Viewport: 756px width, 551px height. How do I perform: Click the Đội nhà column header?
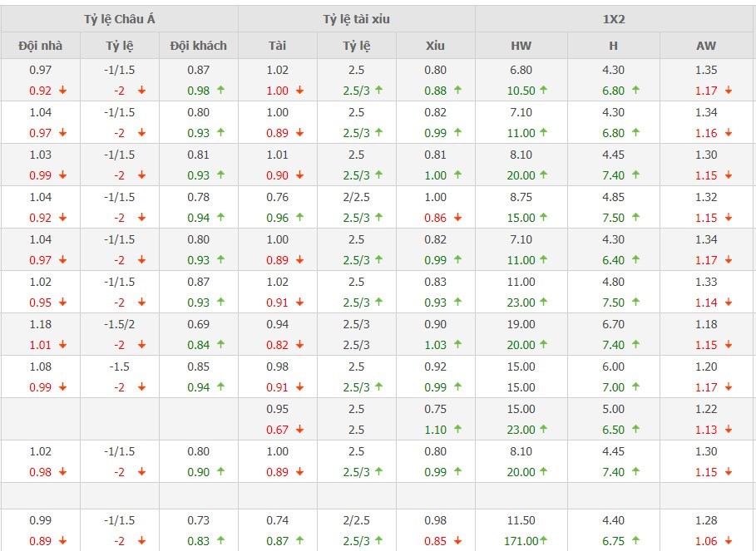[x=40, y=46]
